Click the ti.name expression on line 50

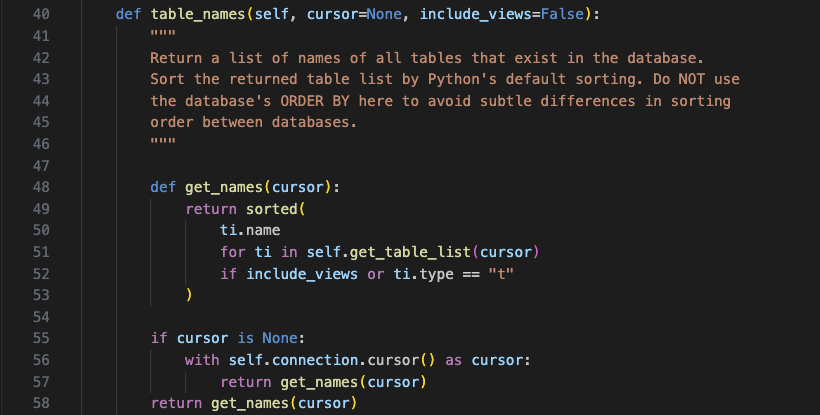[x=246, y=230]
